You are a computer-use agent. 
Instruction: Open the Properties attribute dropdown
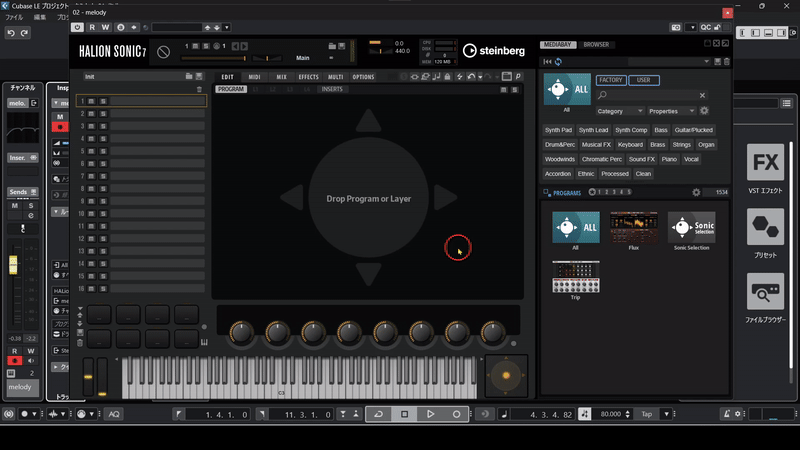tap(671, 111)
